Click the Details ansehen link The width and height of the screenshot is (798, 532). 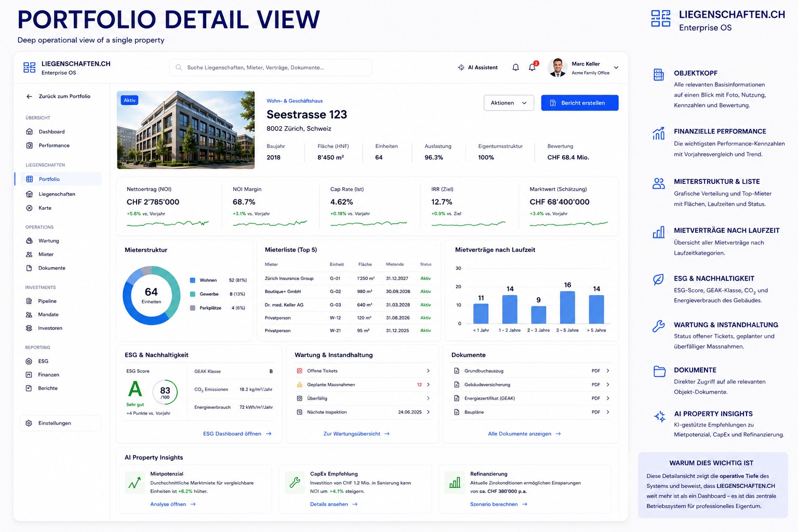pyautogui.click(x=334, y=504)
